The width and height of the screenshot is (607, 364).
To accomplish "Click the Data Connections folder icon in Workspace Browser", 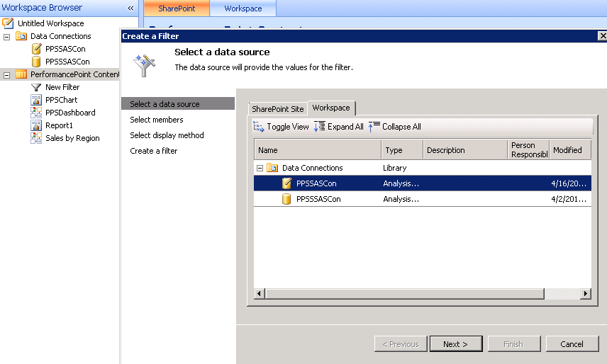I will (21, 36).
